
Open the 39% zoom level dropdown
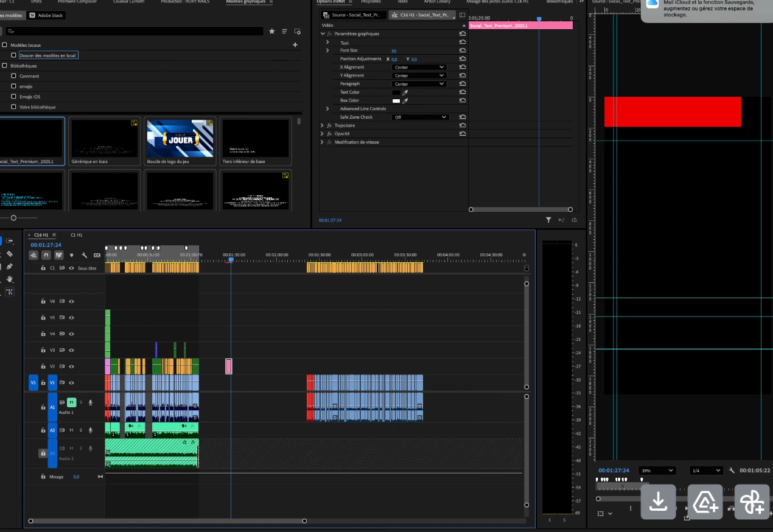coord(657,471)
